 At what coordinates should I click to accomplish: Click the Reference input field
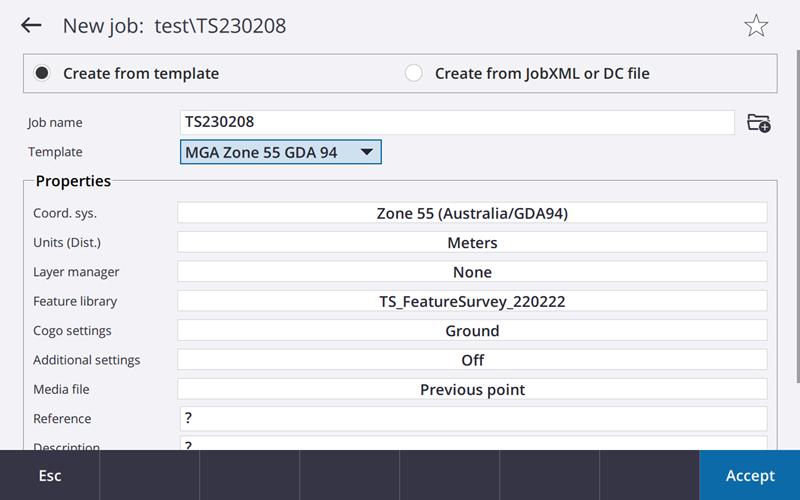point(472,418)
